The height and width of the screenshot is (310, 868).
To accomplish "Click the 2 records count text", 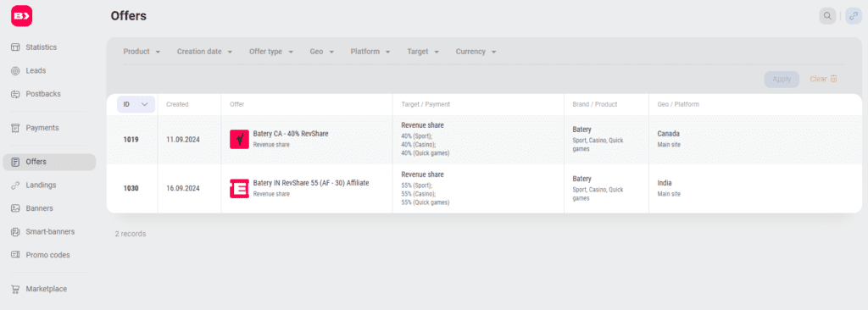I will [131, 234].
